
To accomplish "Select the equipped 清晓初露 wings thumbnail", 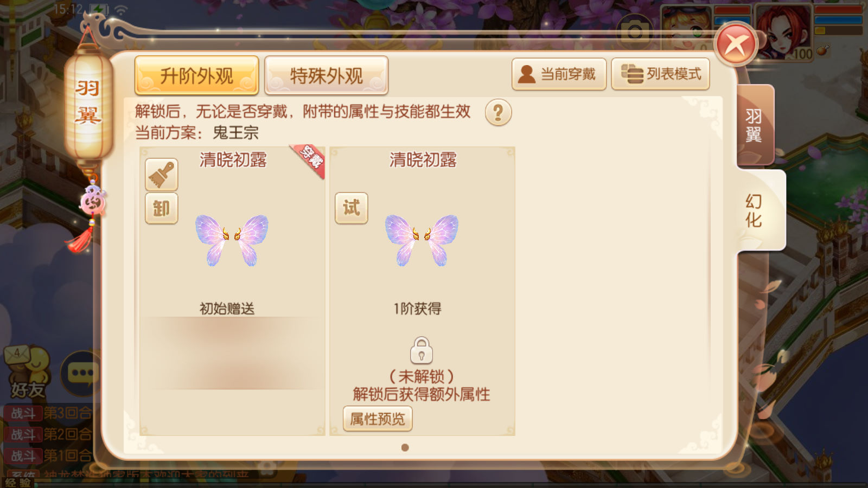I will click(x=232, y=240).
